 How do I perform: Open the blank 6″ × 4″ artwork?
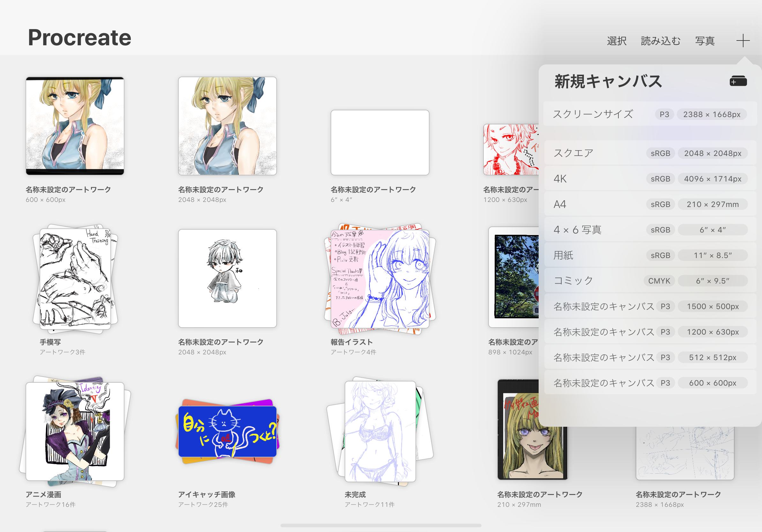tap(380, 143)
